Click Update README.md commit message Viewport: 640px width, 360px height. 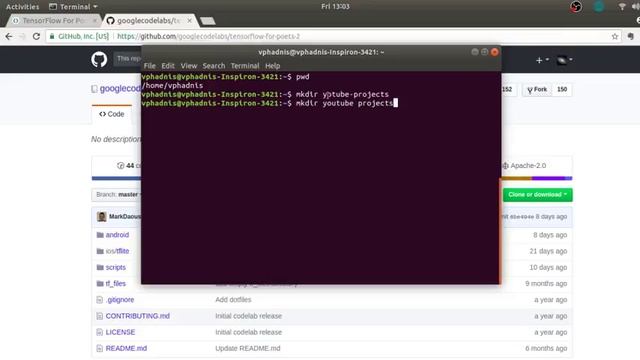[248, 348]
